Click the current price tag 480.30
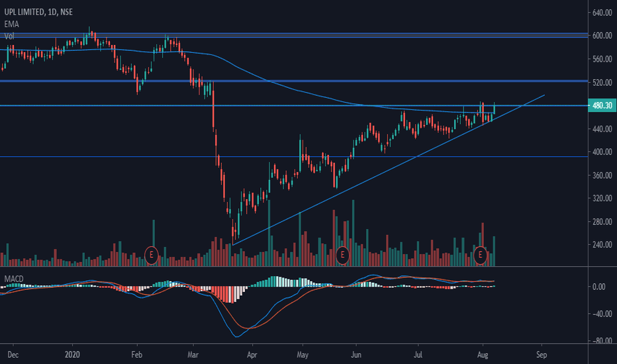This screenshot has height=364, width=617. [x=602, y=105]
